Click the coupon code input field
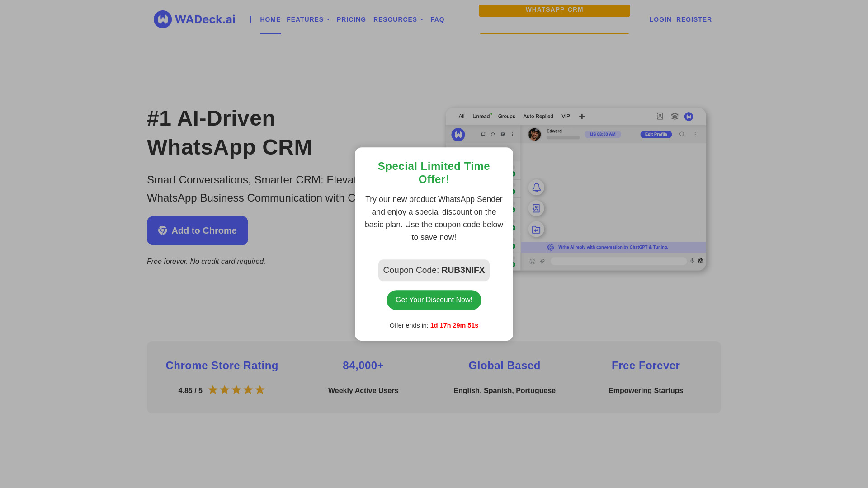 point(434,270)
